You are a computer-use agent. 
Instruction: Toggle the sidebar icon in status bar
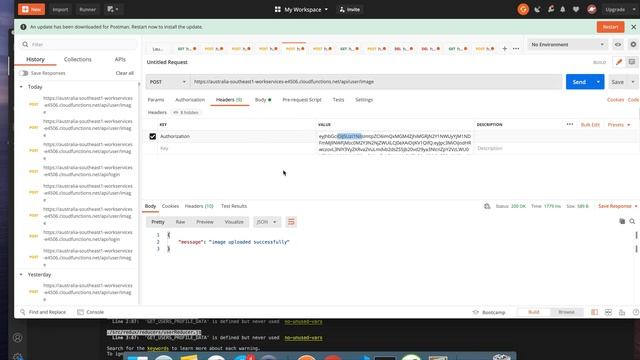(594, 312)
